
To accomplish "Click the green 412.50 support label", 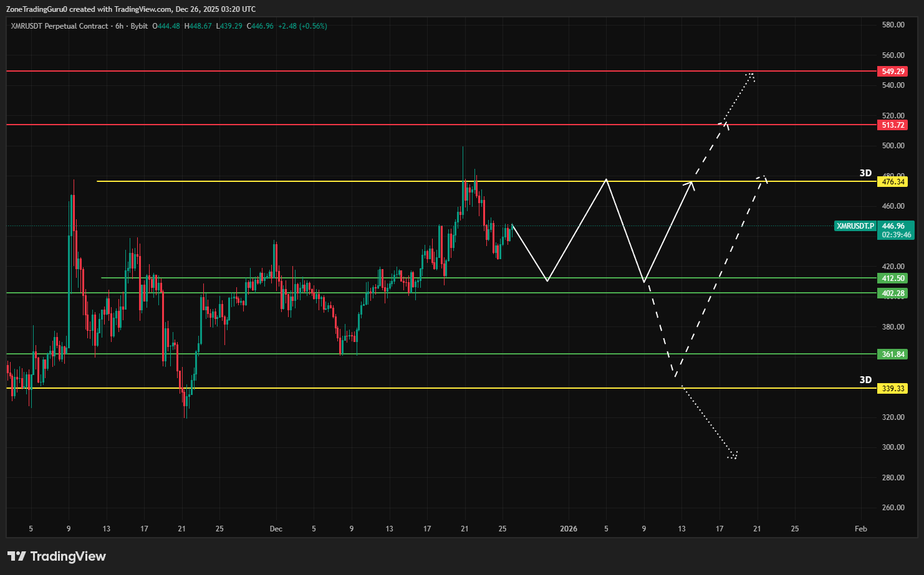I will [x=893, y=278].
